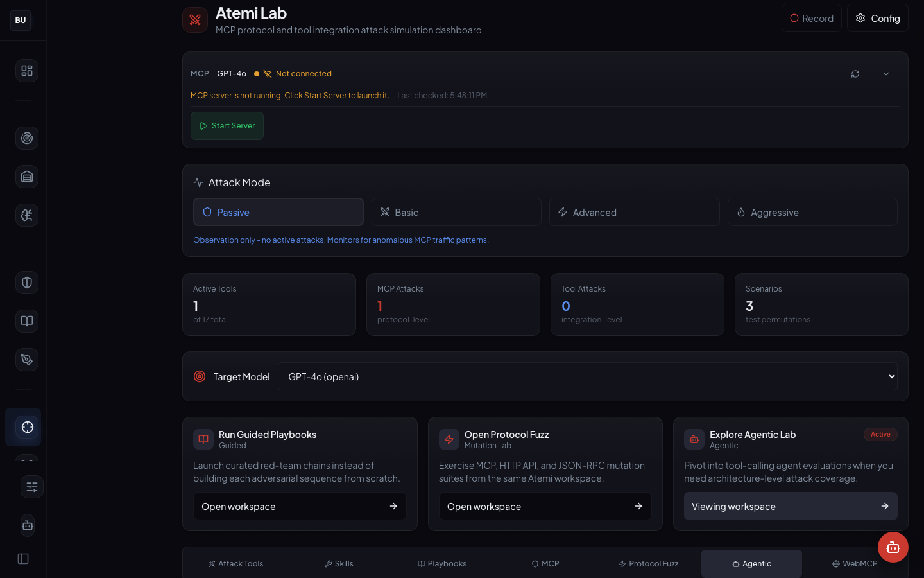The image size is (924, 578).
Task: Open the Playbooks tab
Action: [x=442, y=564]
